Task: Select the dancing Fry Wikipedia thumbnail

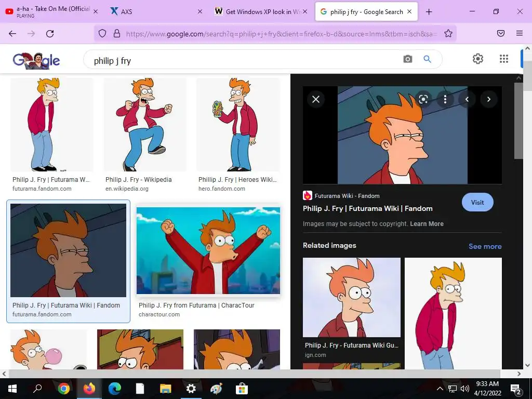Action: click(144, 125)
